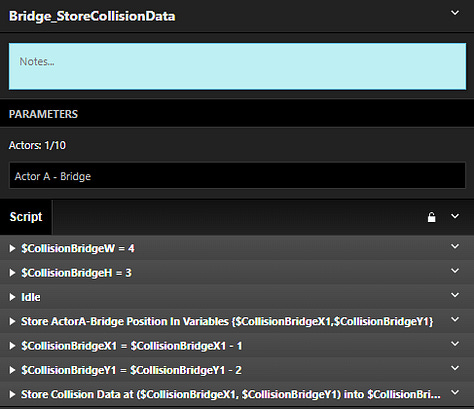This screenshot has height=409, width=474.
Task: Select the $CollisionBridgeH = 3 title text
Action: (x=76, y=273)
